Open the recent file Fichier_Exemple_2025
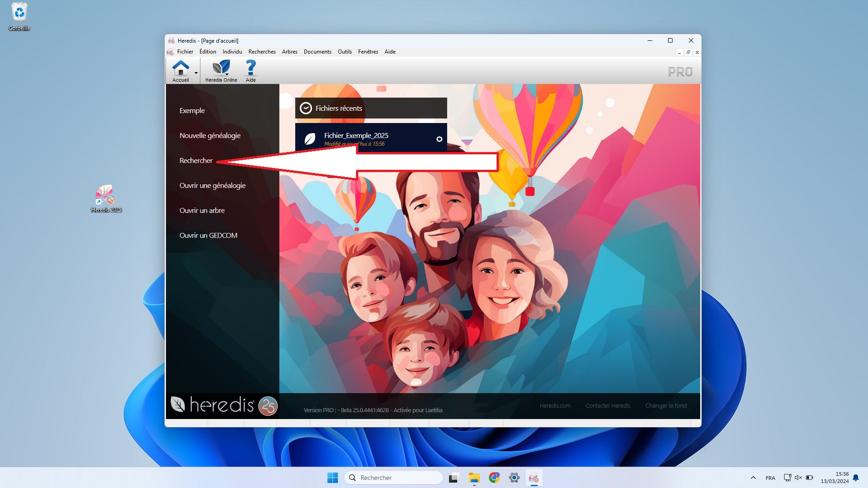The height and width of the screenshot is (488, 868). [356, 136]
